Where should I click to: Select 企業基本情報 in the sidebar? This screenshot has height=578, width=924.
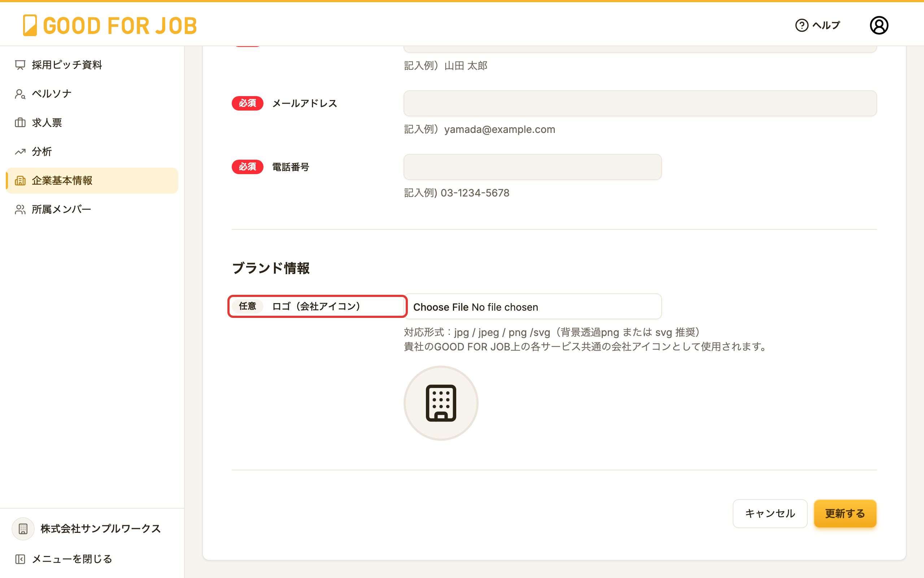tap(92, 180)
